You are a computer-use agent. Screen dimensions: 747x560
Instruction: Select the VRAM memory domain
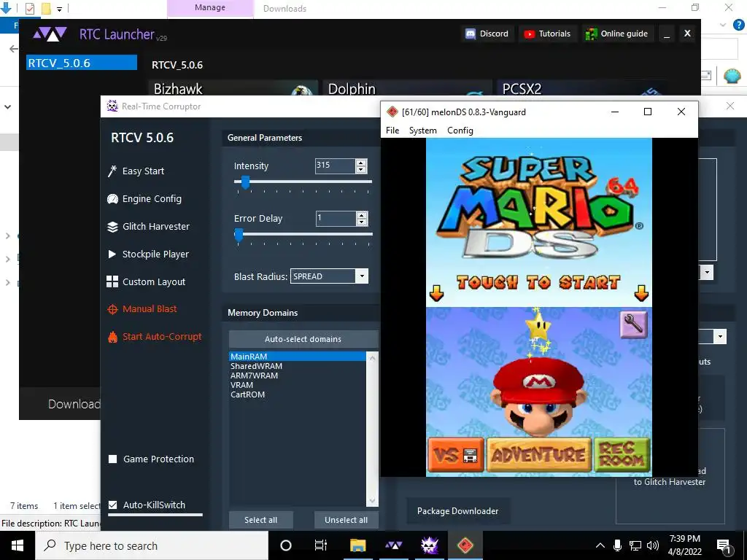click(298, 385)
